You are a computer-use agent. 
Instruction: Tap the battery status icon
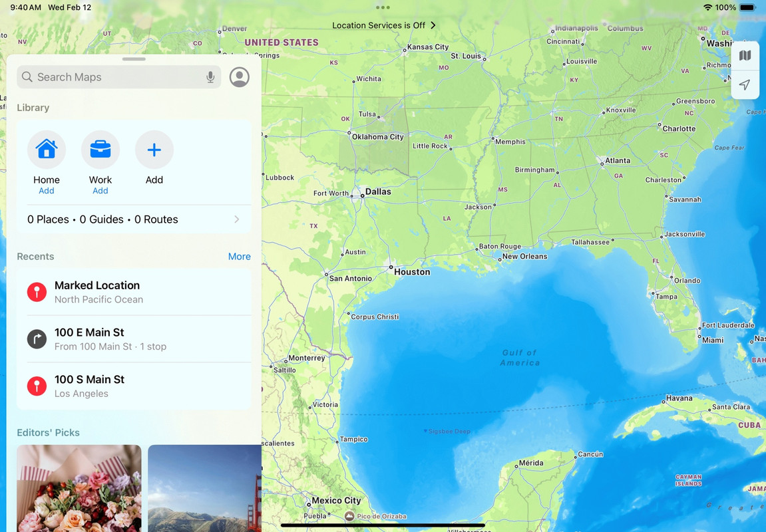click(x=747, y=7)
